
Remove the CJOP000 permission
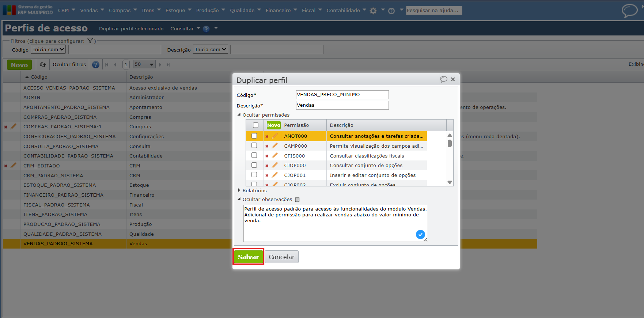(267, 166)
